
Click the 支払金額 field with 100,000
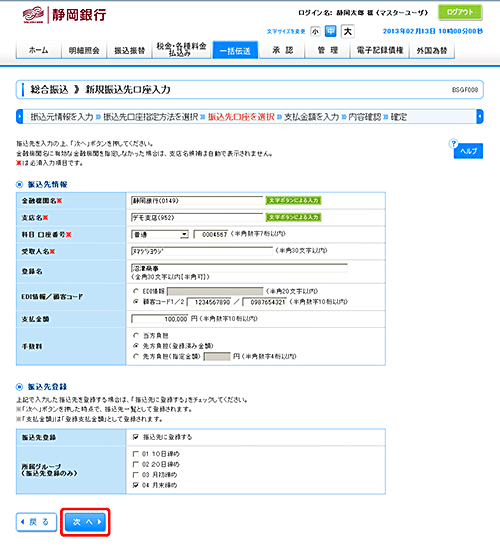click(160, 319)
